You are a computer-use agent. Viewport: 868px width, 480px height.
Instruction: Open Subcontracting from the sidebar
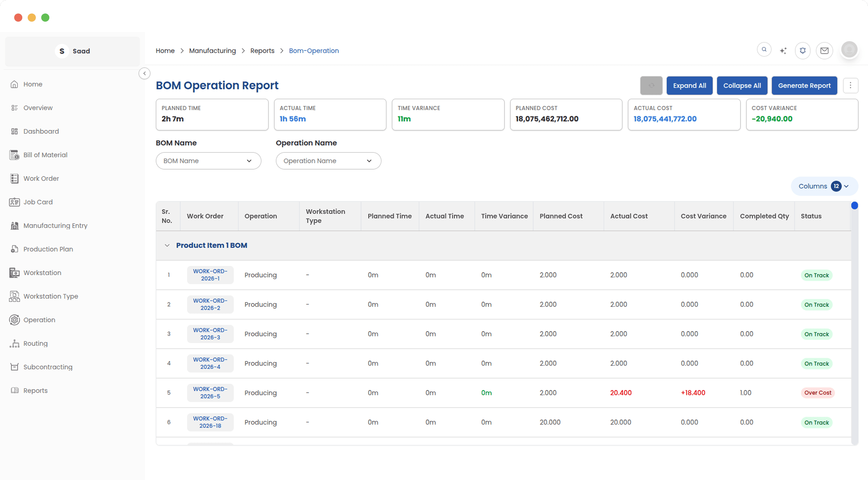(48, 367)
